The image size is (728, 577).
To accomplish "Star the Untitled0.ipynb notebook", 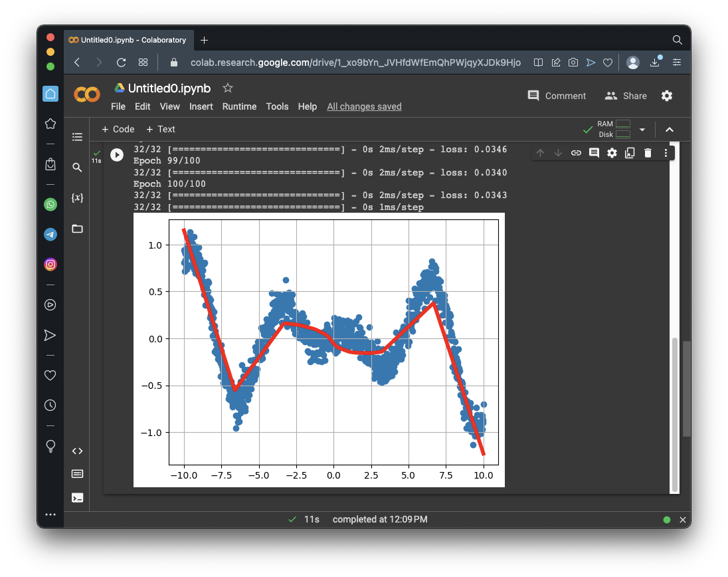I will point(228,88).
